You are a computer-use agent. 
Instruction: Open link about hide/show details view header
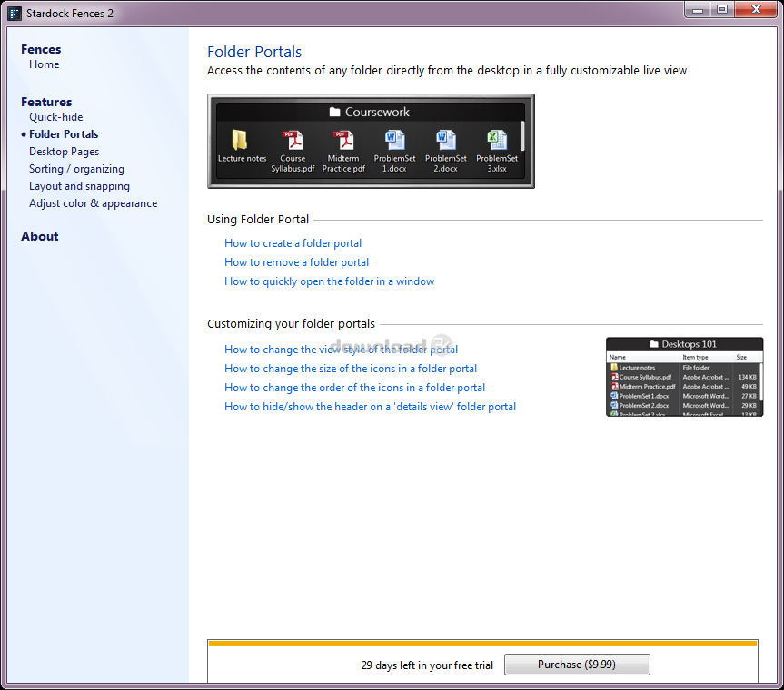370,406
